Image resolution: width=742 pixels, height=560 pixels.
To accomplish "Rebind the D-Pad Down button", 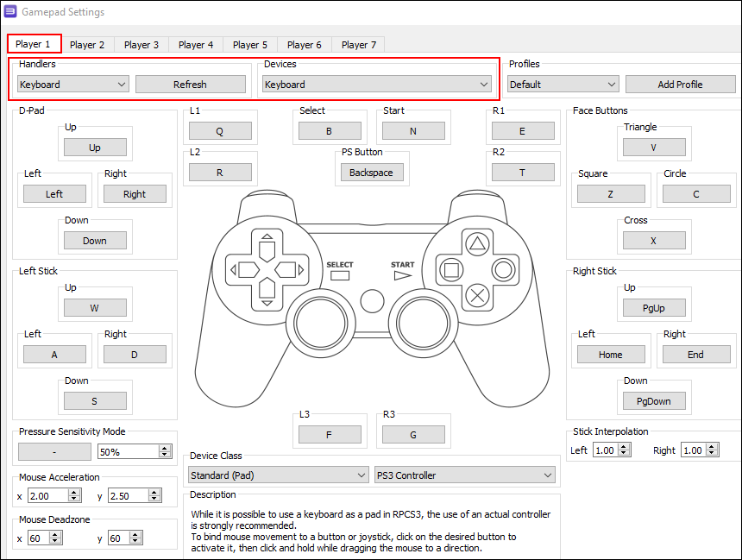I will (x=95, y=241).
